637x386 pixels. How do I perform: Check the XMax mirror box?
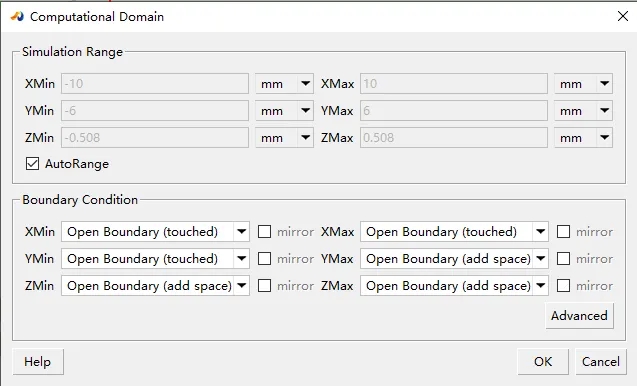(x=563, y=232)
